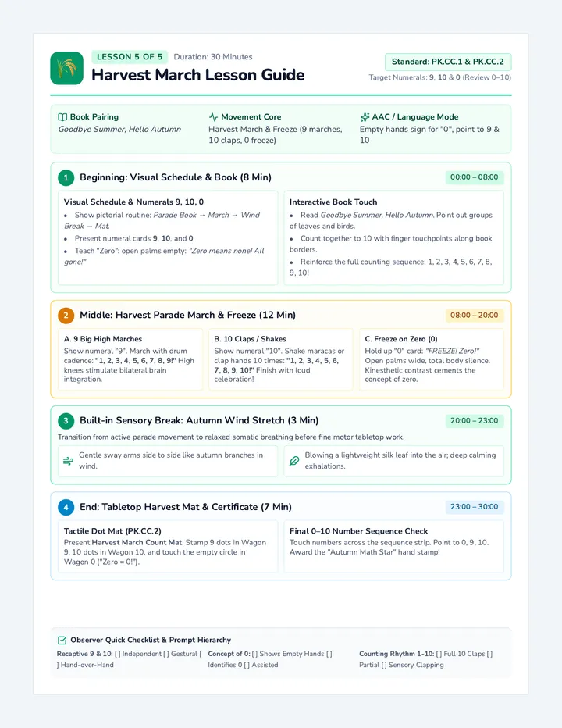
Task: Click the End: Tabletop Harvest Mat & Certificate heading
Action: tap(186, 507)
